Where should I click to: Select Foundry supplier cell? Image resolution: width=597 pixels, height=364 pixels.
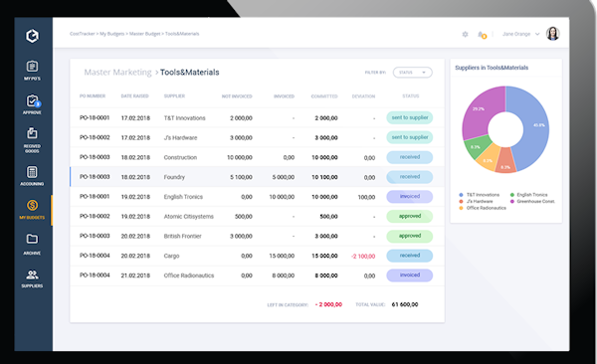coord(174,177)
